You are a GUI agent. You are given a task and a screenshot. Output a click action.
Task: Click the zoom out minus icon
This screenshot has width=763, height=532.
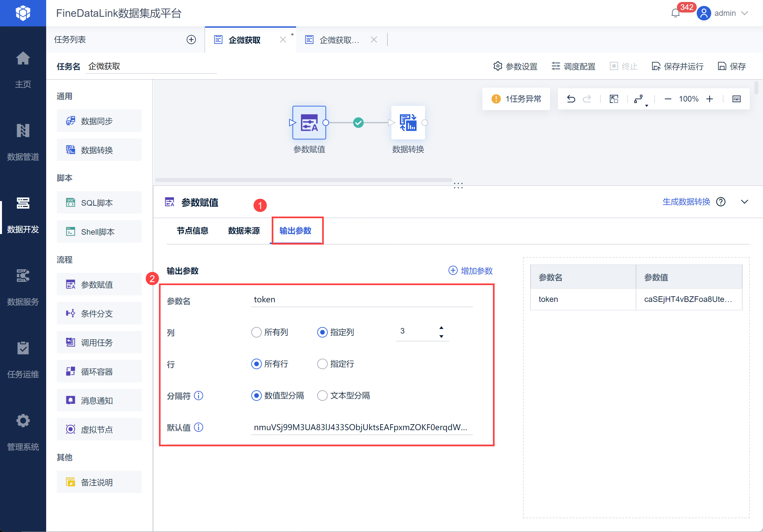[668, 99]
